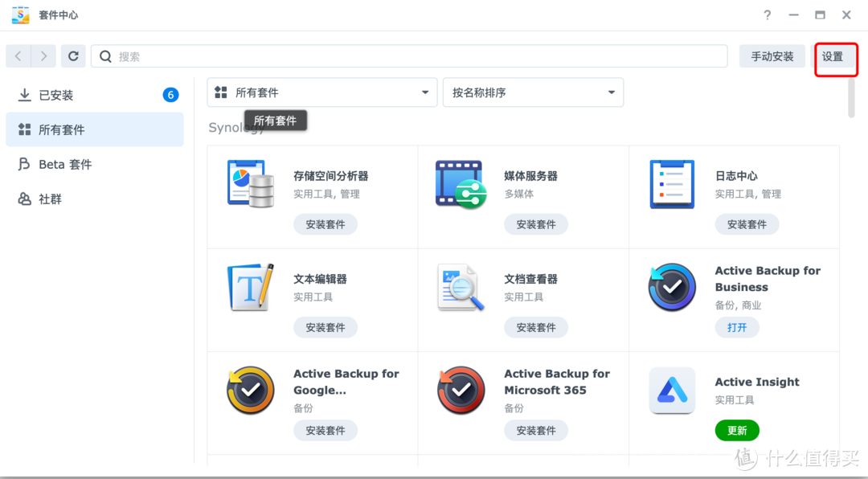Viewport: 868px width, 479px height.
Task: Open the 文本编辑器 package icon
Action: coord(251,287)
